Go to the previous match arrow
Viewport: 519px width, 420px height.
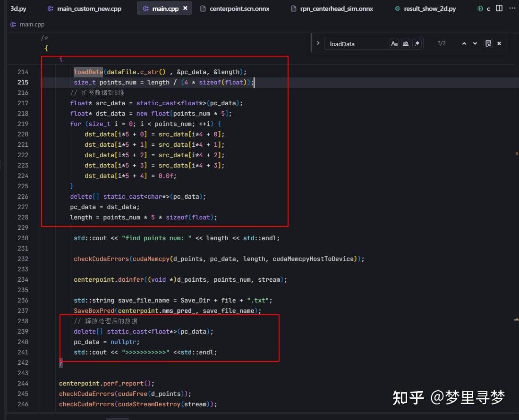point(464,43)
